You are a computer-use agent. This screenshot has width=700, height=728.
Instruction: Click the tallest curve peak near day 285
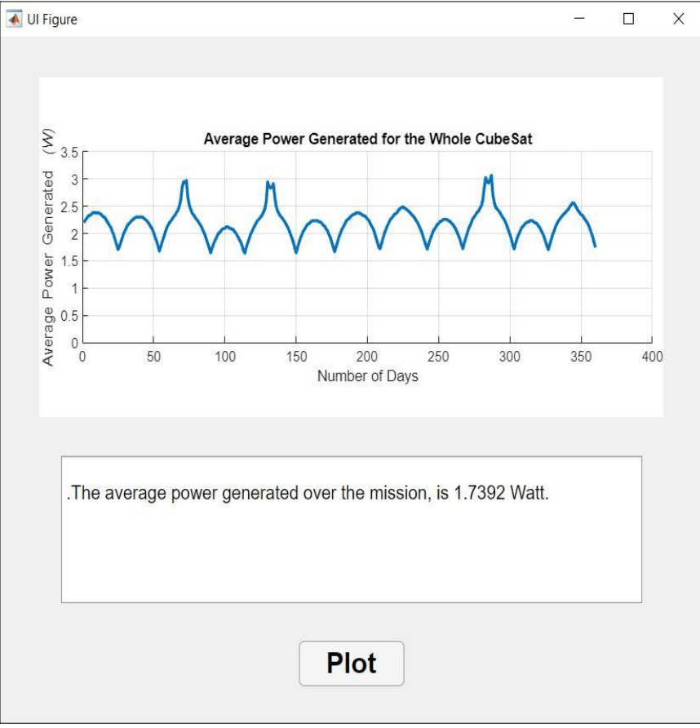click(490, 176)
